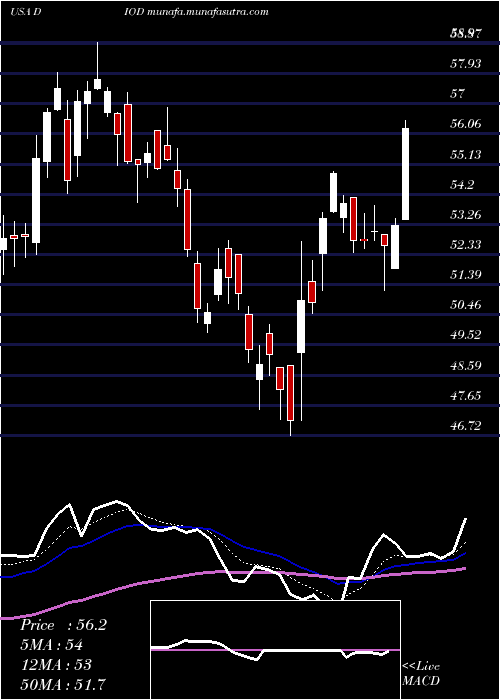Viewport: 500px width, 700px height.
Task: Click the 56.06 price axis label
Action: tap(466, 124)
